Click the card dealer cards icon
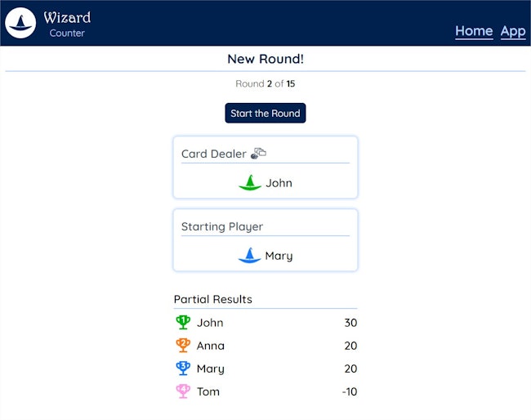 pyautogui.click(x=258, y=153)
